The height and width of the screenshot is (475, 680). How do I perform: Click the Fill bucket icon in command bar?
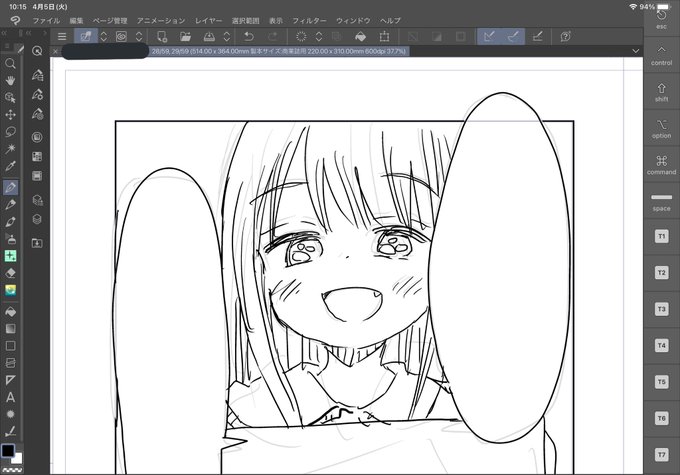coord(360,36)
